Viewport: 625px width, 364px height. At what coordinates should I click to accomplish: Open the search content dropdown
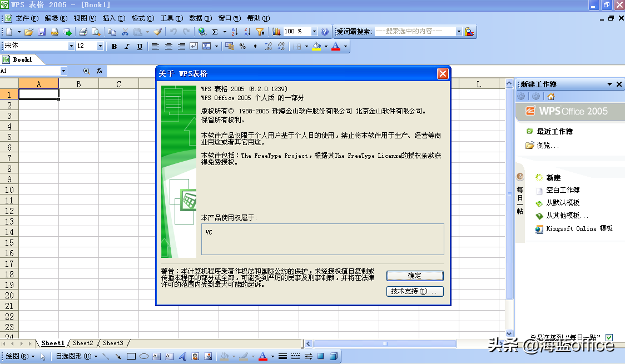point(459,32)
